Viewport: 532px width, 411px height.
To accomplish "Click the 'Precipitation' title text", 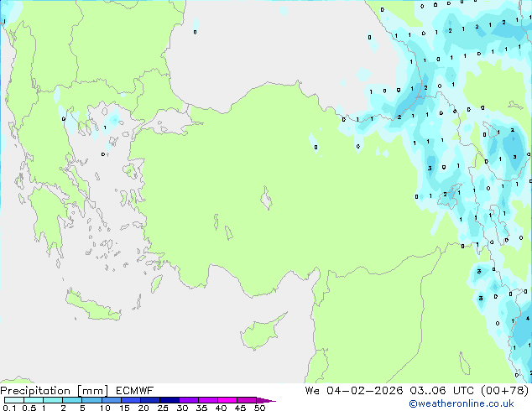I will (x=35, y=391).
